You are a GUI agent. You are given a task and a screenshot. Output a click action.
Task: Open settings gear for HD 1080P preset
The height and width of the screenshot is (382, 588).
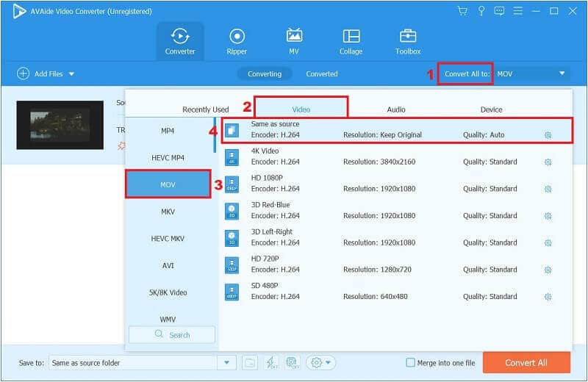[x=548, y=189]
